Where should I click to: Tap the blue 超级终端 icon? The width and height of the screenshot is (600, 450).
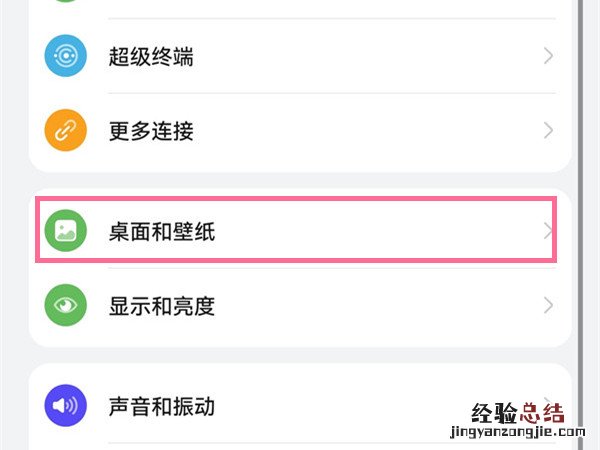coord(66,57)
